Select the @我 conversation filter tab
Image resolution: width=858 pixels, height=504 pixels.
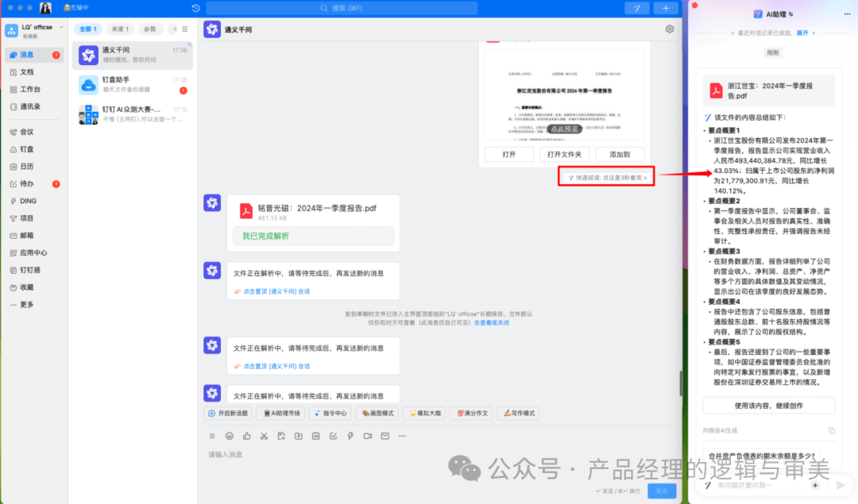(150, 29)
